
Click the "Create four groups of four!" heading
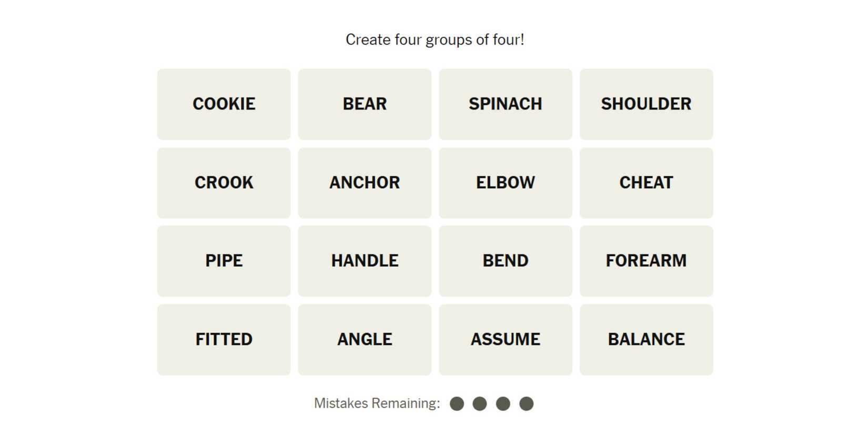(x=435, y=39)
